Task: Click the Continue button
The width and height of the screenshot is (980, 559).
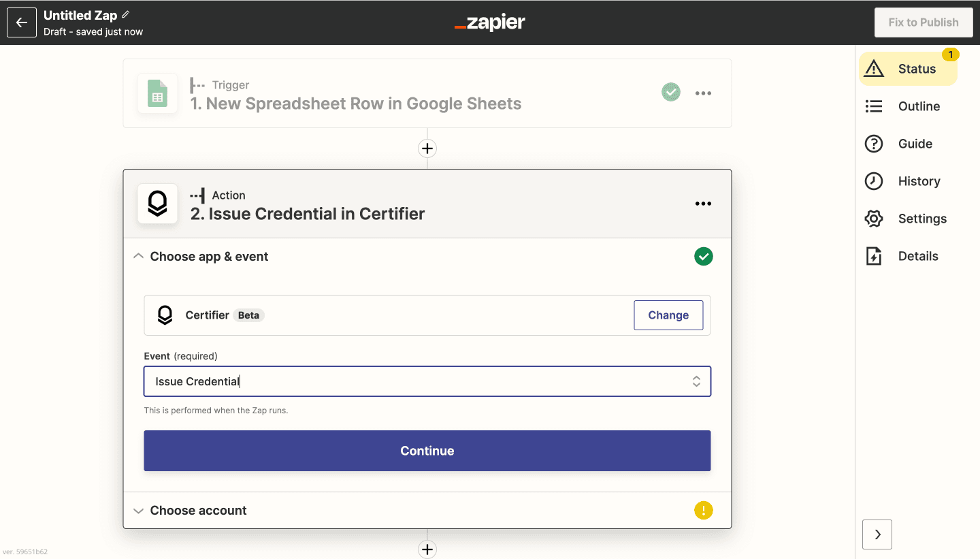Action: [427, 451]
